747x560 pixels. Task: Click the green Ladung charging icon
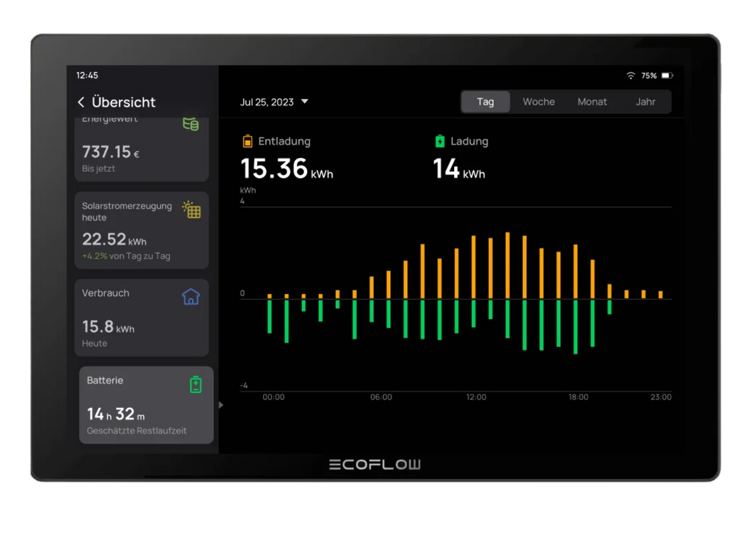coord(440,141)
